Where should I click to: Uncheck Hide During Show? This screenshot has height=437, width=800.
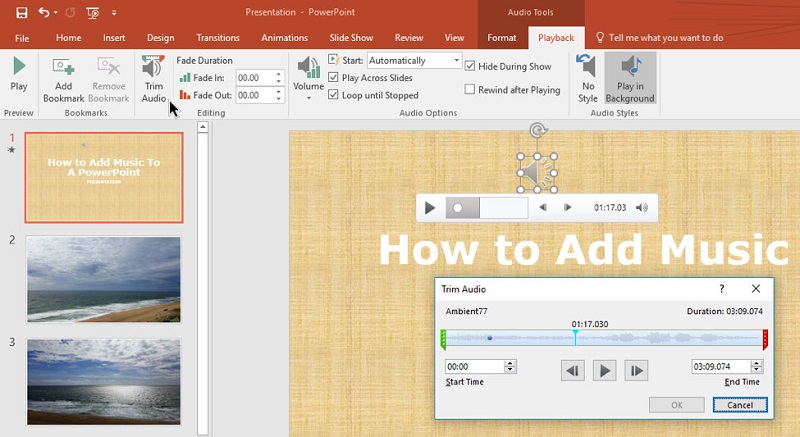tap(470, 66)
